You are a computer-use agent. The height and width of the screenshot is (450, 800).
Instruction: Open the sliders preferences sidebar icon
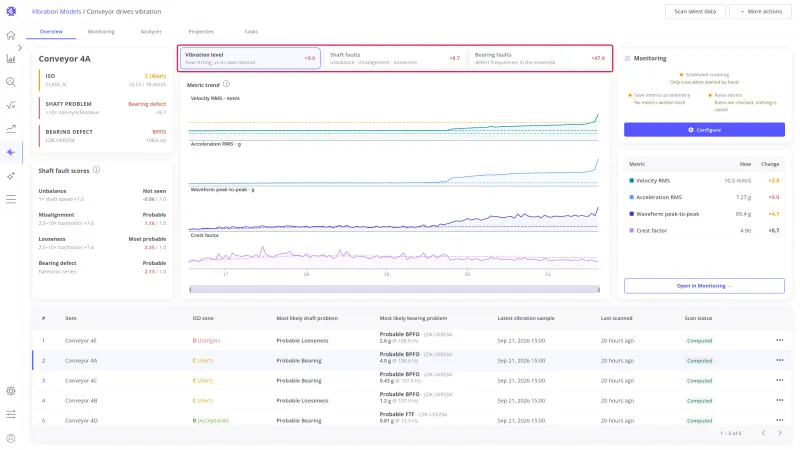(x=11, y=414)
